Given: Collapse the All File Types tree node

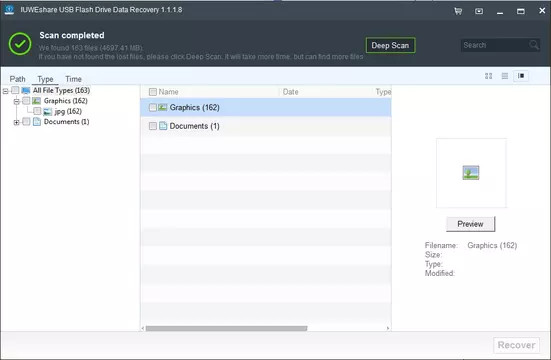Looking at the screenshot, I should coord(6,91).
